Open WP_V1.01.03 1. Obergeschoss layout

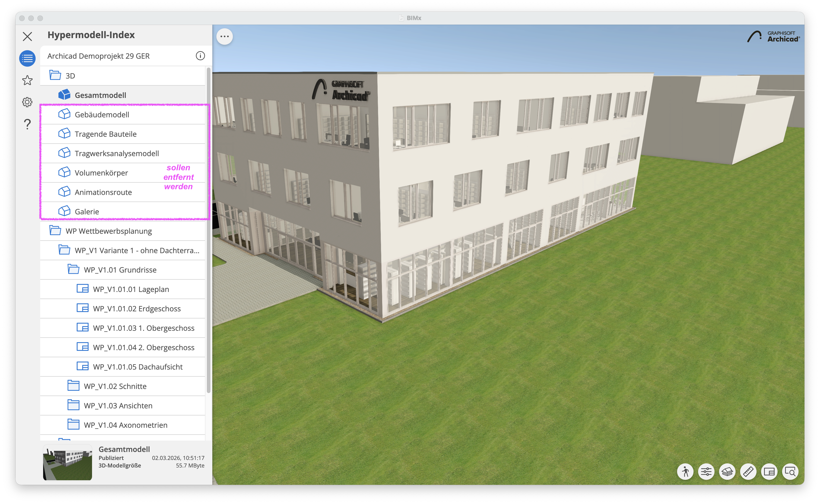pyautogui.click(x=123, y=328)
